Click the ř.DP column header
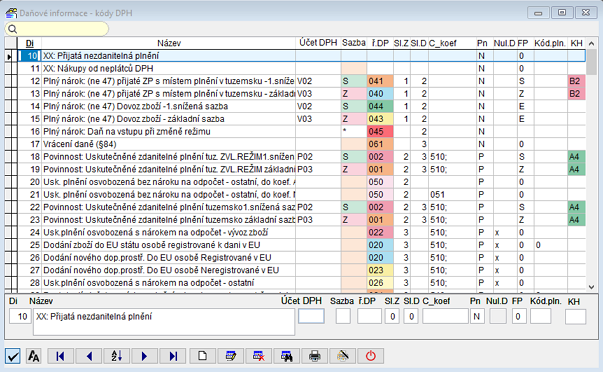 tap(380, 43)
